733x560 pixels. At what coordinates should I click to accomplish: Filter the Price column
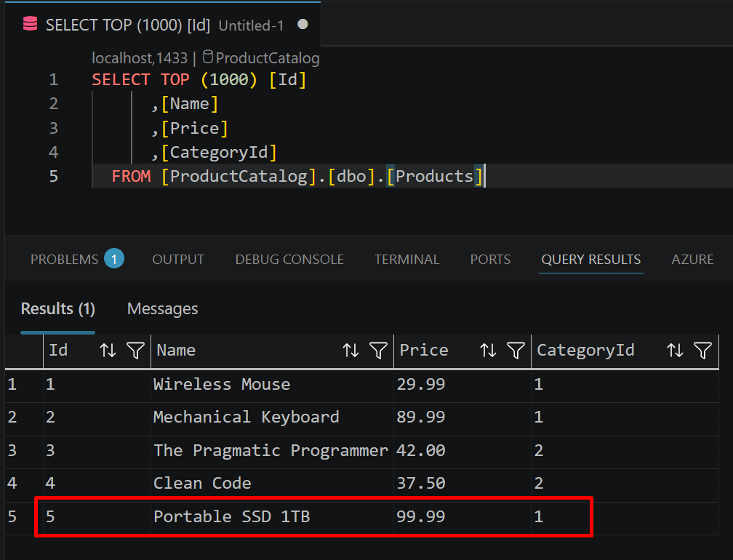[x=516, y=350]
